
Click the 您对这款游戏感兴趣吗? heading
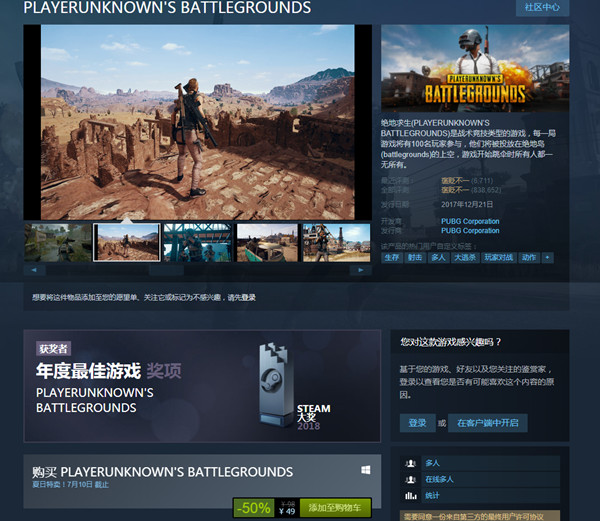(x=450, y=342)
